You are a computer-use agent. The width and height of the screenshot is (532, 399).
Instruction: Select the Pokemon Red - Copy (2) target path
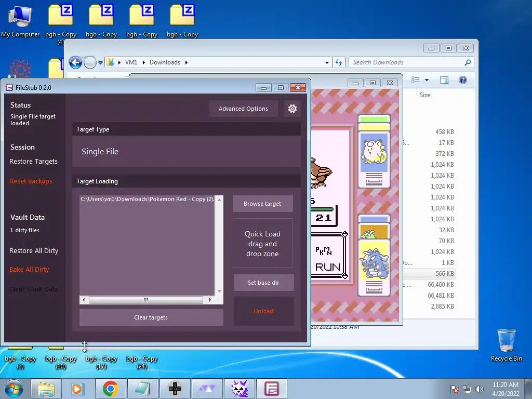(147, 199)
